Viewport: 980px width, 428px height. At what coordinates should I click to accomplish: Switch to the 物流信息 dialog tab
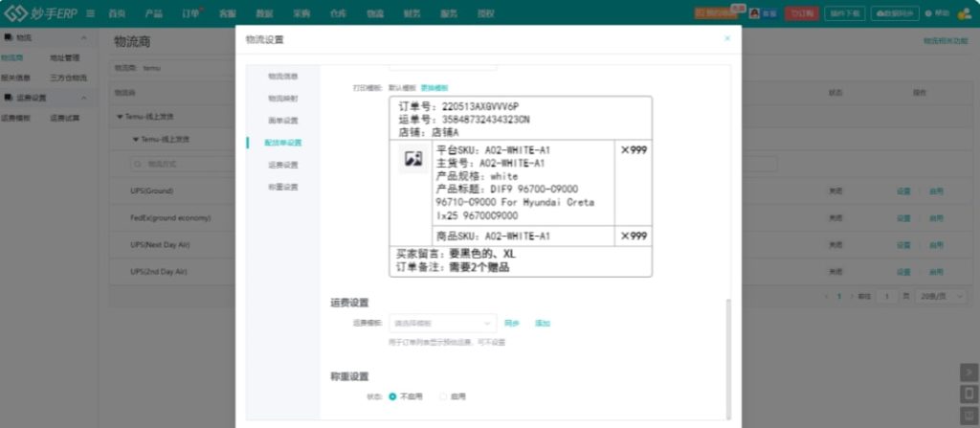pos(283,77)
